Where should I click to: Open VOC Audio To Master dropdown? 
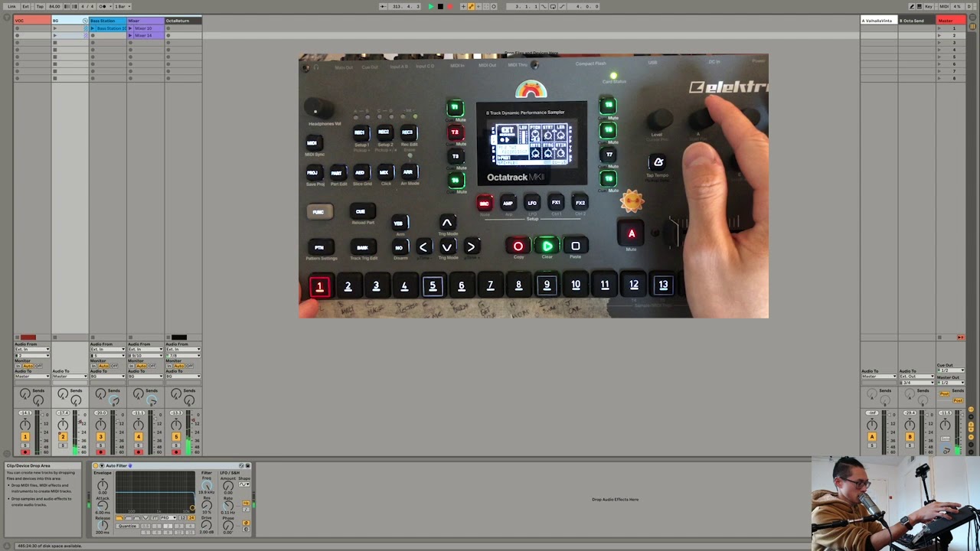(x=32, y=377)
